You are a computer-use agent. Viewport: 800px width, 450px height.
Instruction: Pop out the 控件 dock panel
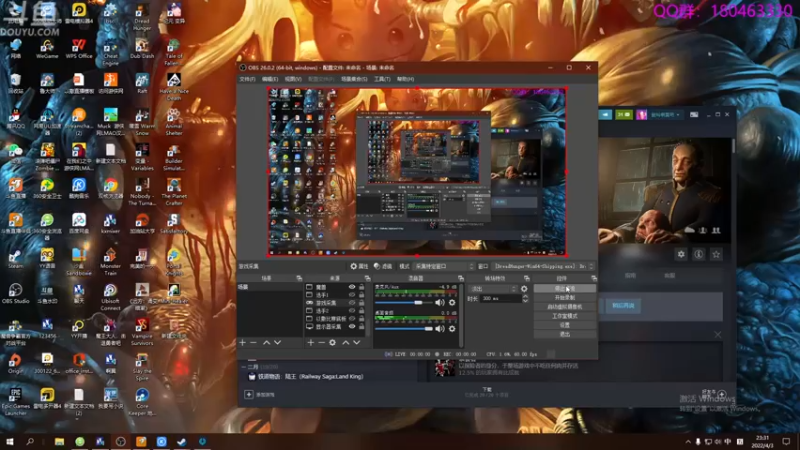pos(594,278)
